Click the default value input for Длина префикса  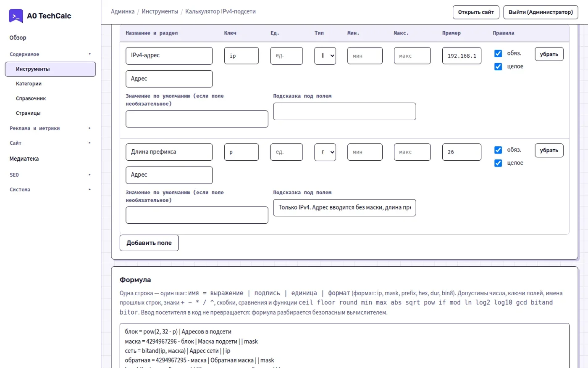[197, 215]
